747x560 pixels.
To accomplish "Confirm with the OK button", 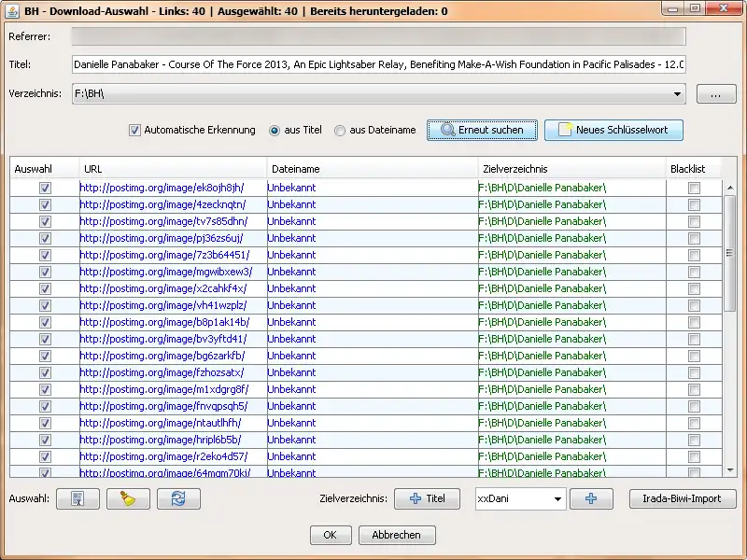I will (x=331, y=535).
